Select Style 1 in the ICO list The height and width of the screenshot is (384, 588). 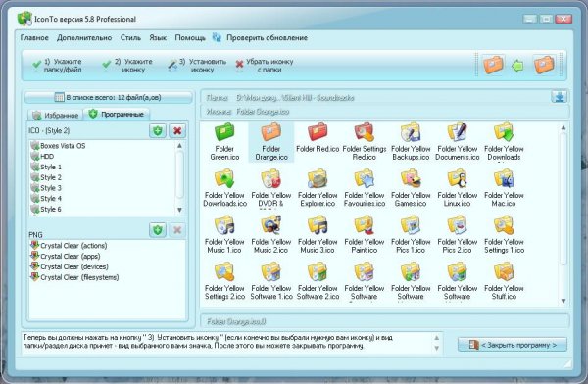tap(102, 167)
